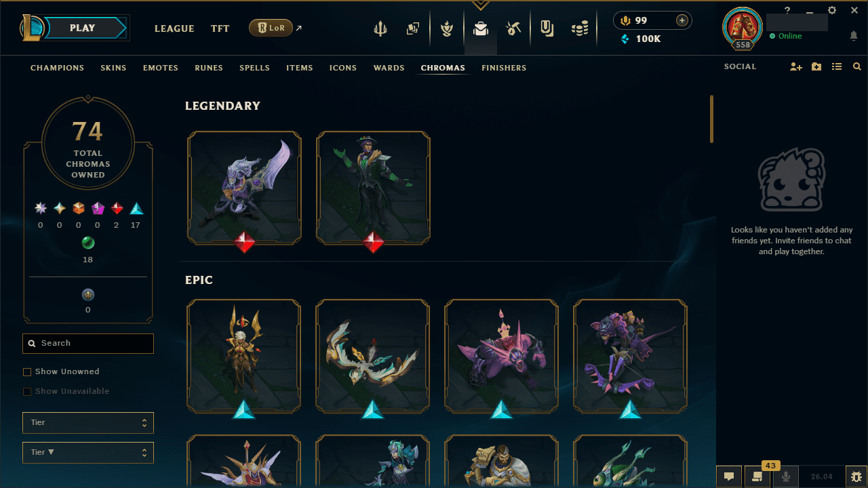This screenshot has width=868, height=488.
Task: Open the Store coins icon
Action: pos(580,28)
